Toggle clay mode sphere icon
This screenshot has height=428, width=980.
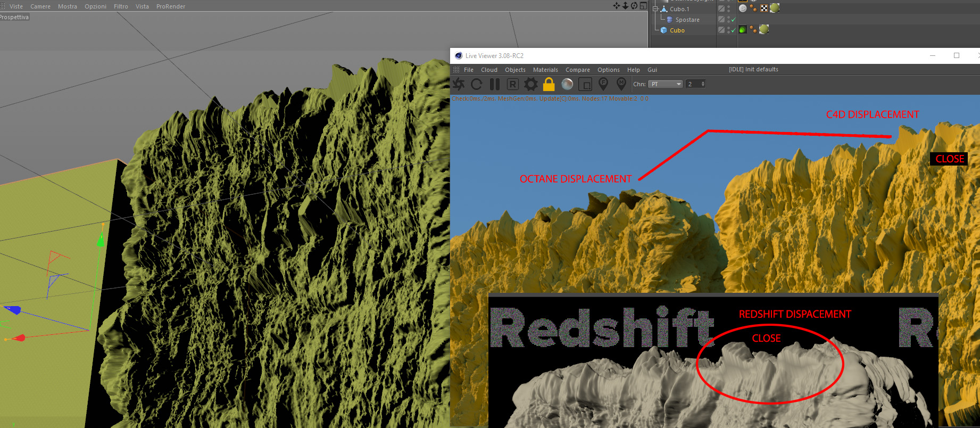[x=567, y=84]
